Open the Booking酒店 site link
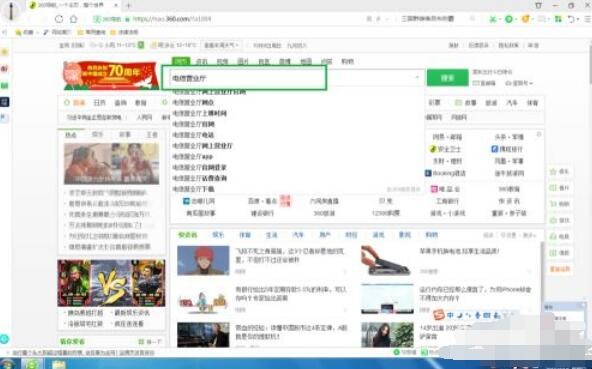The width and height of the screenshot is (592, 369). [445, 173]
